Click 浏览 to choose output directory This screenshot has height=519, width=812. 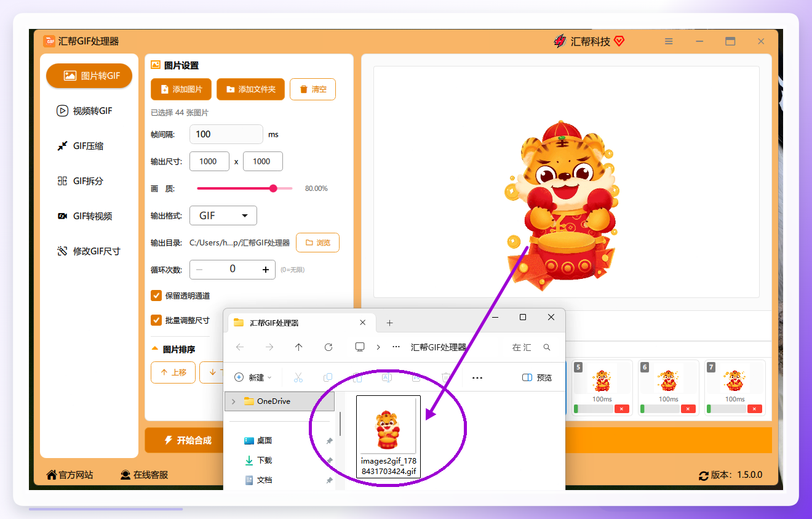(317, 243)
